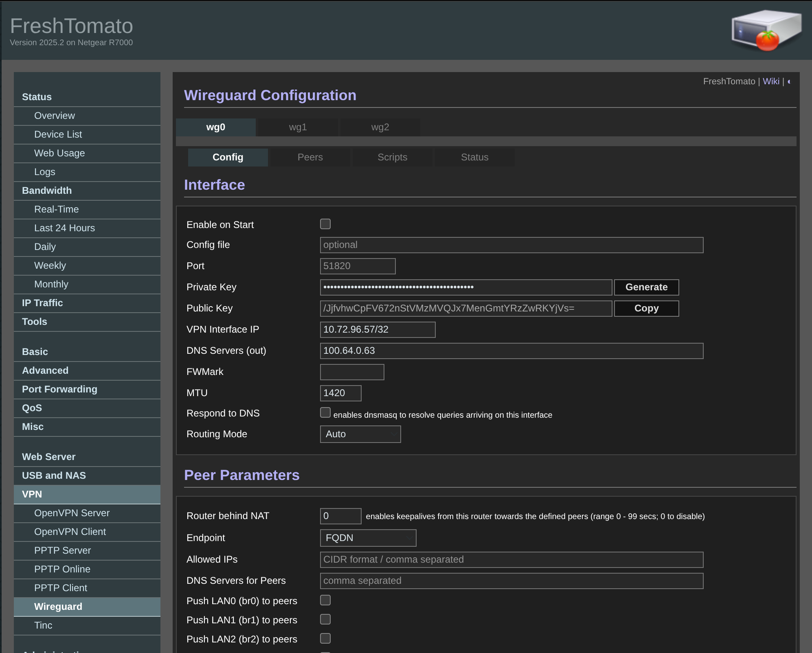Check Push LAN2 (br2) to peers

click(x=325, y=638)
